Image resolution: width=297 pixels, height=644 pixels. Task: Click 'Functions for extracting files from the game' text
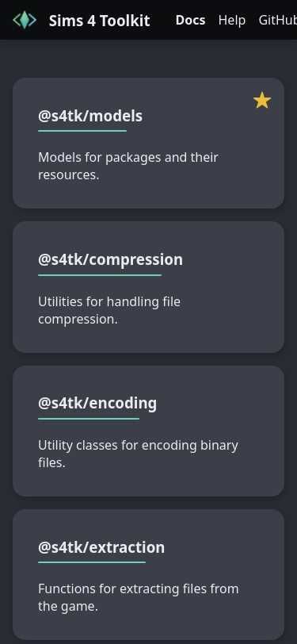coord(139,597)
